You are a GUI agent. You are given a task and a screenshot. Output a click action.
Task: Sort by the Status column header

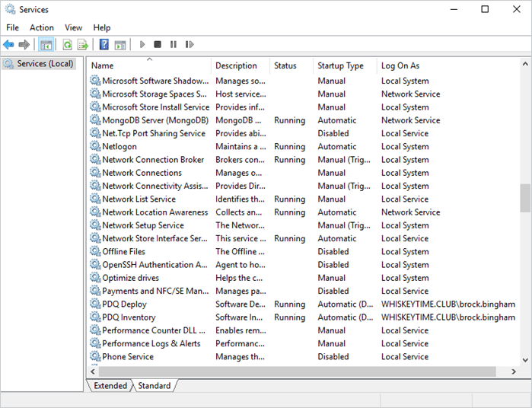(291, 65)
